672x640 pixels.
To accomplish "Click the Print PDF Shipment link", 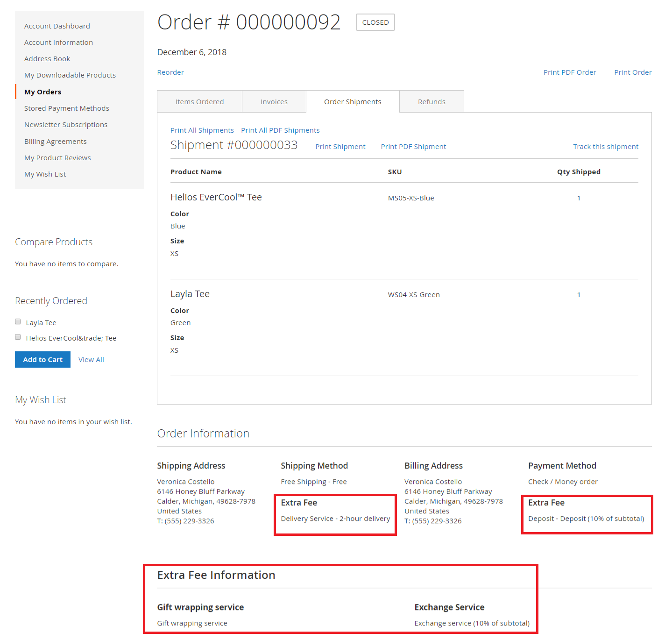I will (x=413, y=147).
